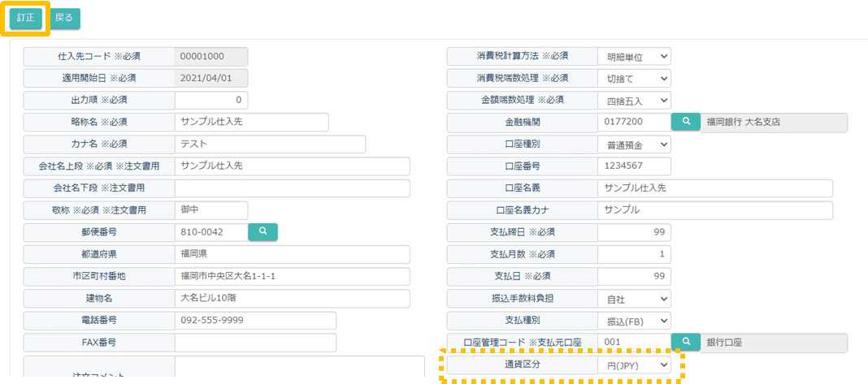This screenshot has width=868, height=384.
Task: Open 口座管理コード search magnifier icon
Action: (x=686, y=343)
